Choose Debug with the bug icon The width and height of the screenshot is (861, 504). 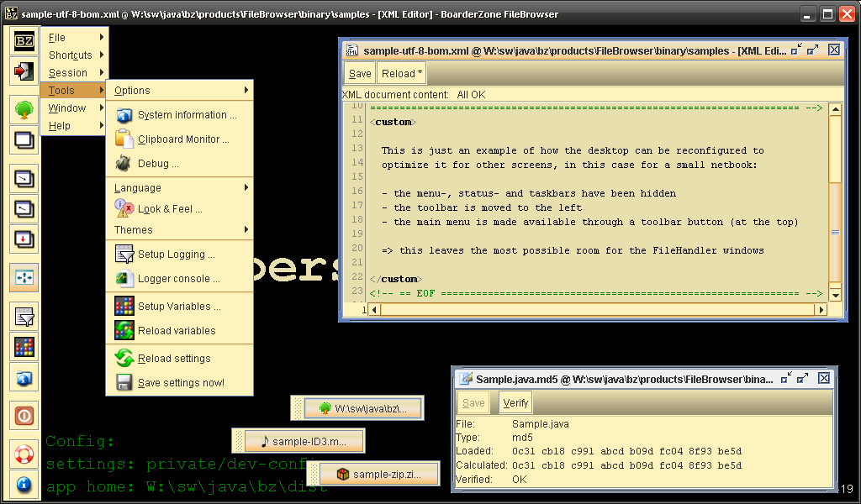click(x=180, y=164)
